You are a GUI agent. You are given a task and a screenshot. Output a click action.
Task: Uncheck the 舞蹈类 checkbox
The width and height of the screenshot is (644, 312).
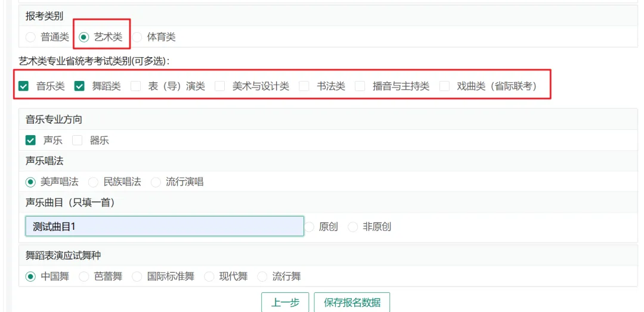tap(79, 86)
